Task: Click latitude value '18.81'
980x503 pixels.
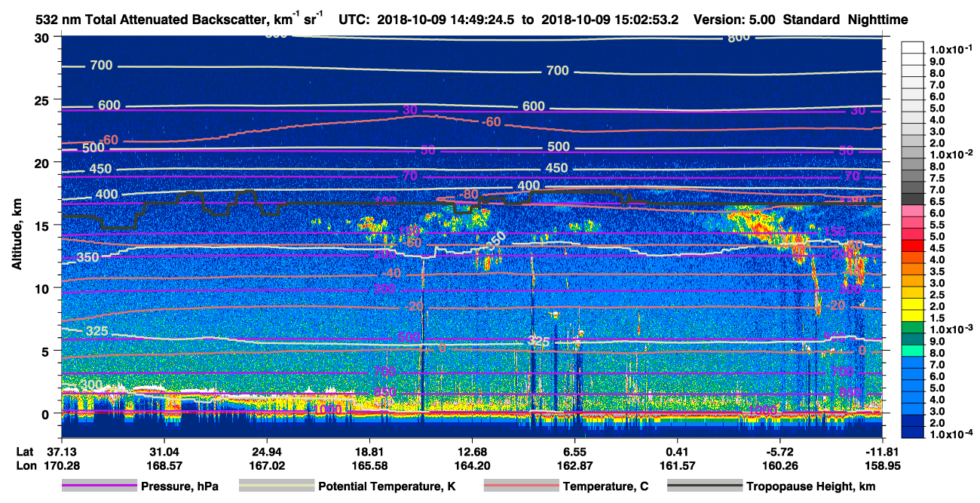Action: tap(369, 451)
